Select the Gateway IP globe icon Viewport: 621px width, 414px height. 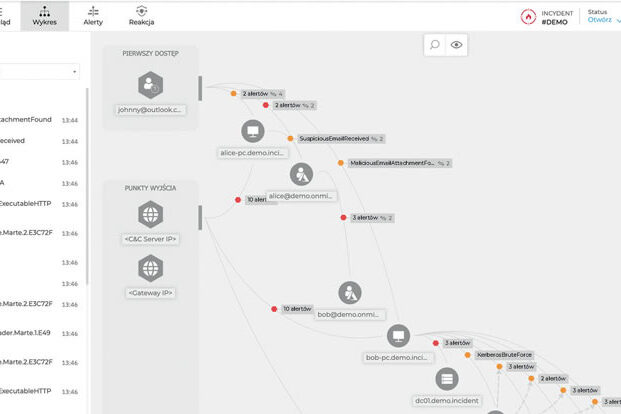click(150, 268)
